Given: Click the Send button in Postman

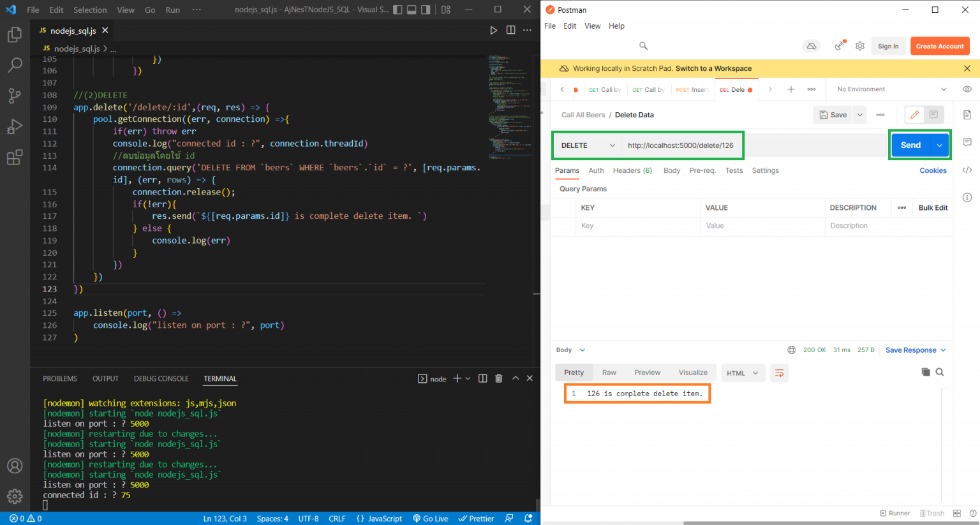Looking at the screenshot, I should [x=910, y=145].
